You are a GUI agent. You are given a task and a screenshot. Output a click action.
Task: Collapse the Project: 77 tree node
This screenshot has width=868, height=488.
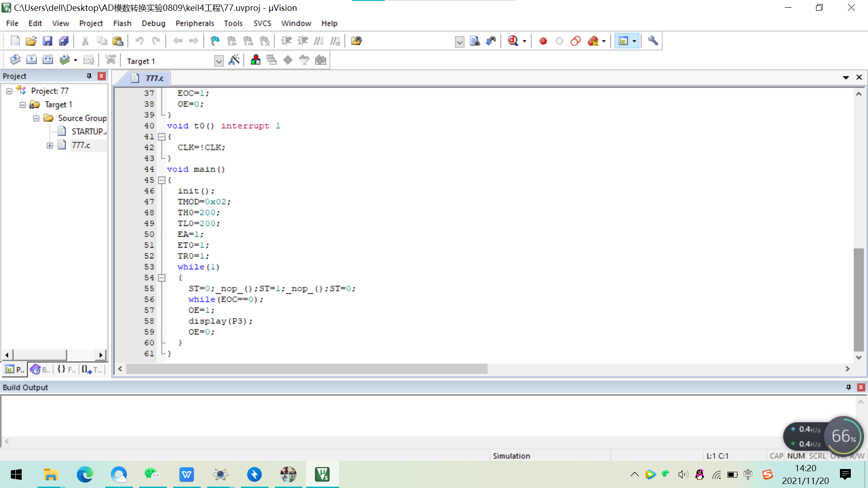pyautogui.click(x=9, y=91)
